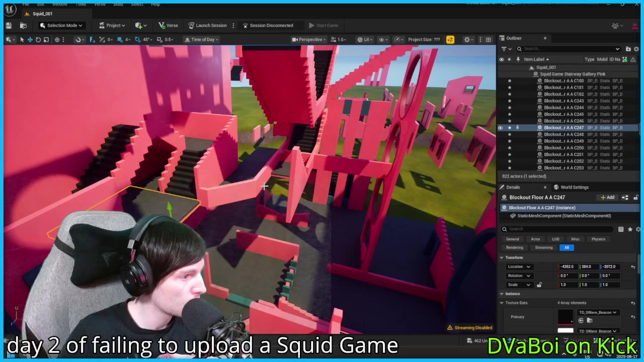644x362 pixels.
Task: Toggle the surface/foliage snap icon
Action: pos(92,39)
